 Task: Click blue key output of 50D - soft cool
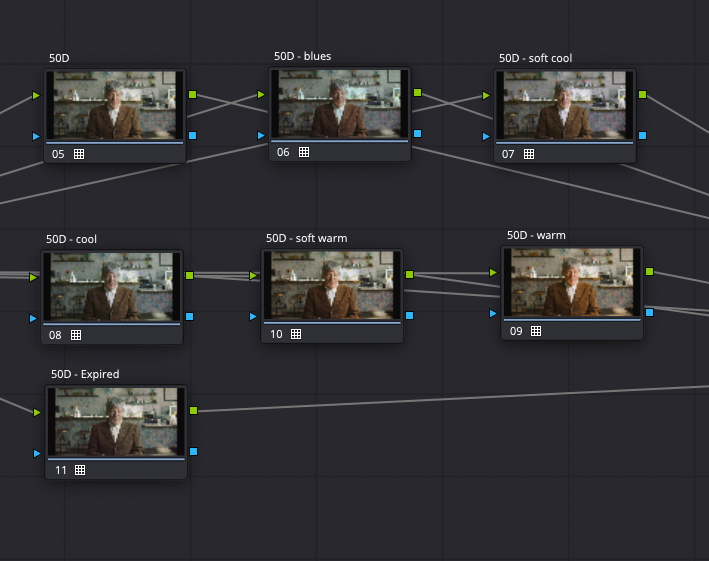click(642, 134)
